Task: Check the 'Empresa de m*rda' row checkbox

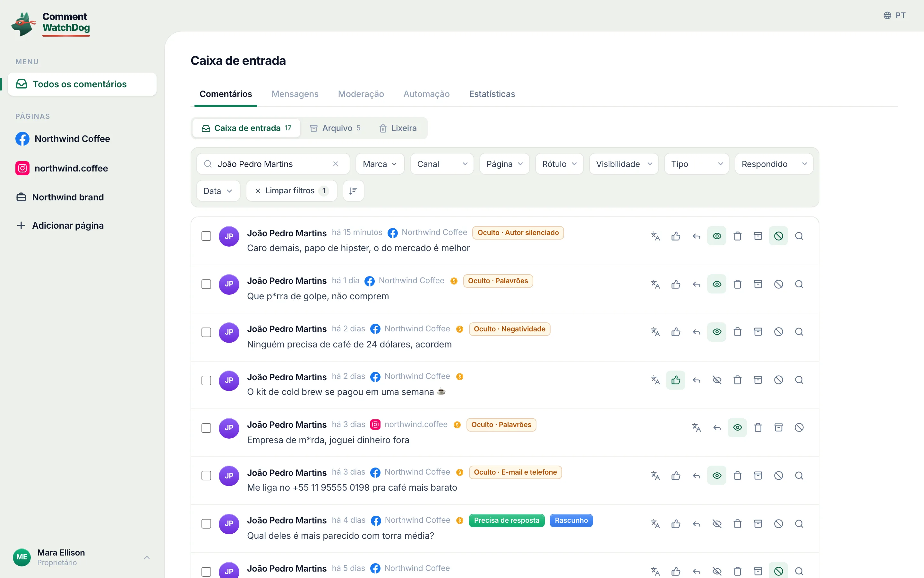Action: pos(206,428)
